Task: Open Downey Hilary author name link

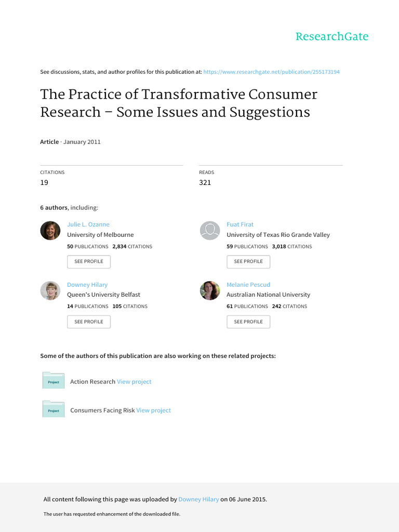Action: tap(87, 285)
